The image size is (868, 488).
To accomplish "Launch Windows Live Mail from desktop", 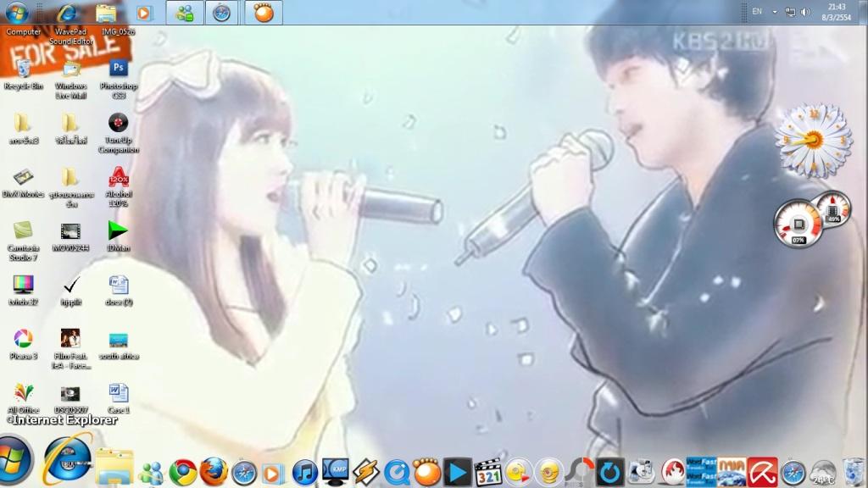I will point(71,80).
